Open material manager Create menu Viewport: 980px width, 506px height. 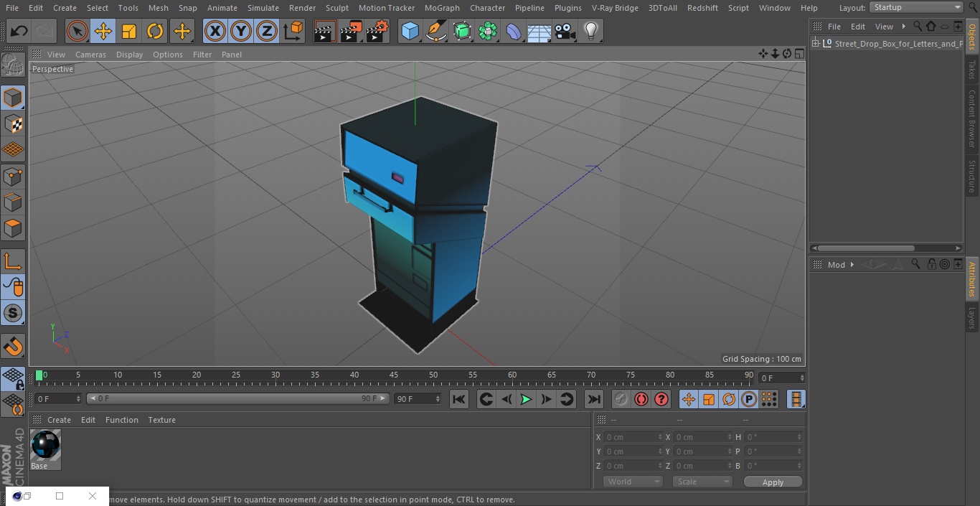pyautogui.click(x=59, y=420)
